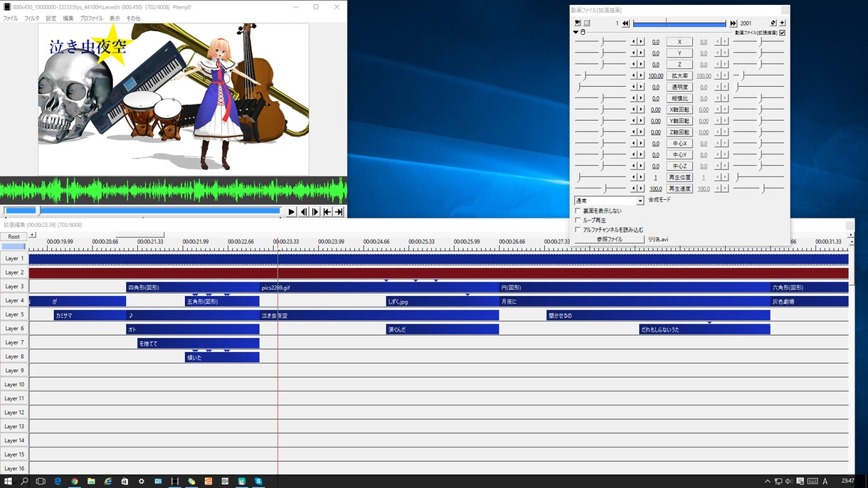868x488 pixels.
Task: Click the 透明度 parameter button
Action: pos(679,87)
